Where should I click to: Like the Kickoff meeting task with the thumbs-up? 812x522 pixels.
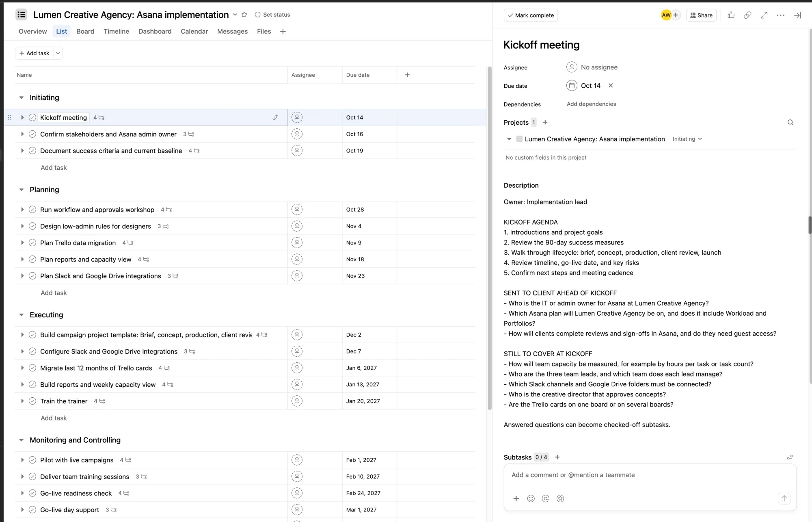pos(731,15)
